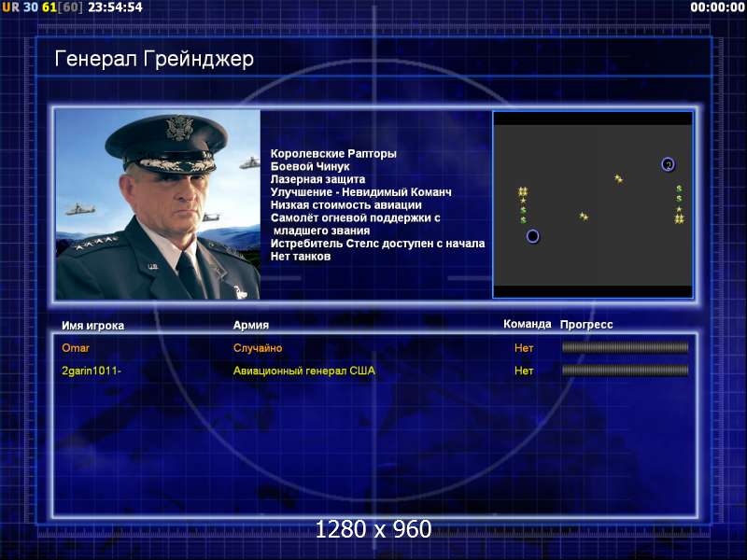
Task: Click 'Самолёт огневой поддержки с' line
Action: [x=356, y=217]
